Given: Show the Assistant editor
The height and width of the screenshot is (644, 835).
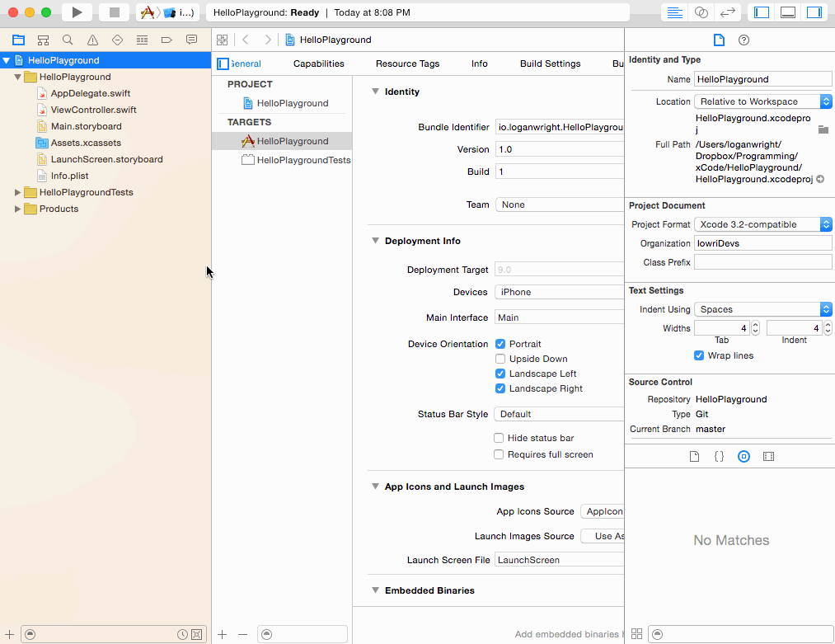Looking at the screenshot, I should click(701, 12).
